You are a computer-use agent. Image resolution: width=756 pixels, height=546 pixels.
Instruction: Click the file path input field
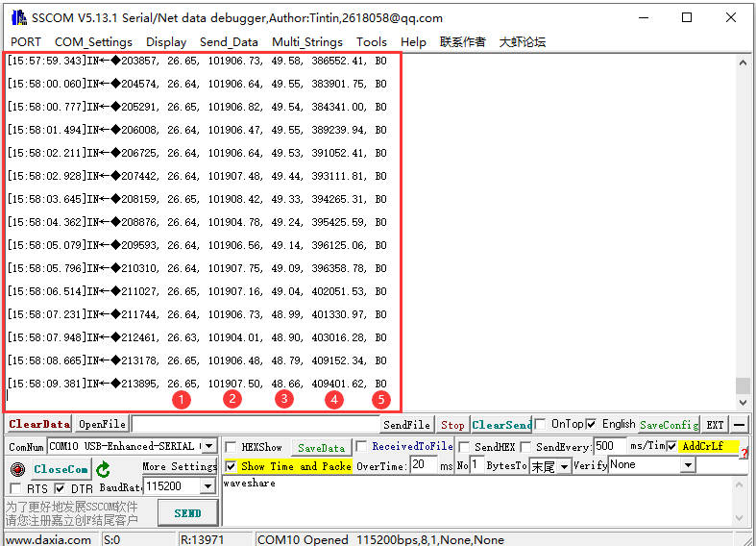[x=256, y=425]
